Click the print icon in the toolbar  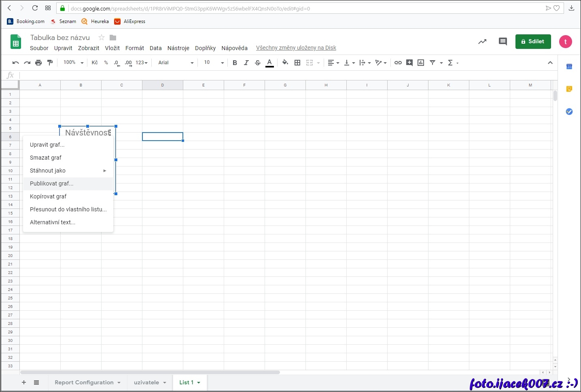click(38, 63)
